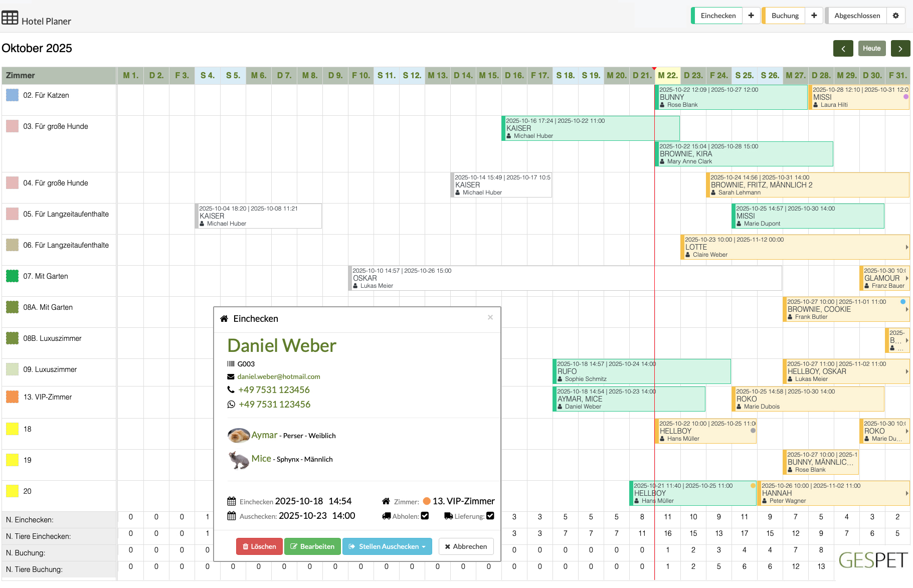Click the Aymar pet photo thumbnail
The image size is (913, 588).
pyautogui.click(x=240, y=435)
